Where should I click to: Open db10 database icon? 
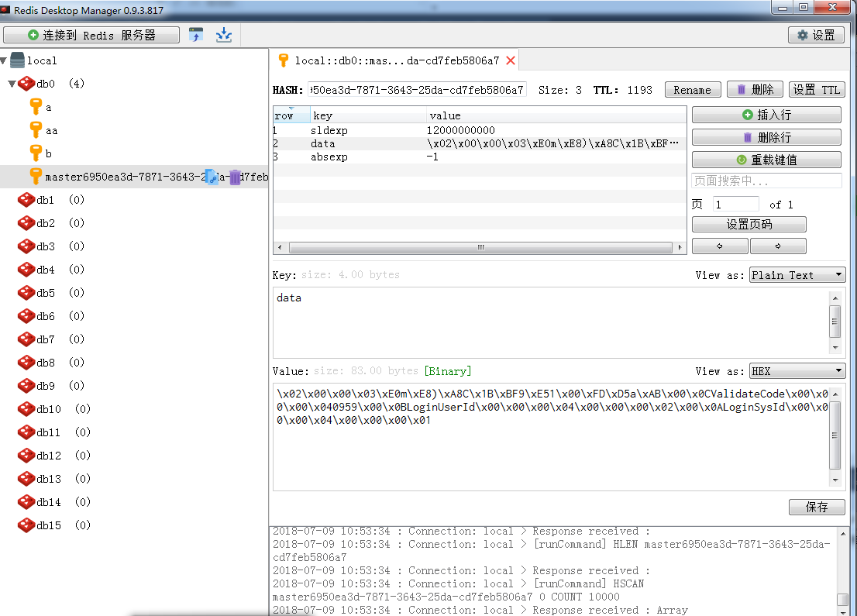[26, 409]
